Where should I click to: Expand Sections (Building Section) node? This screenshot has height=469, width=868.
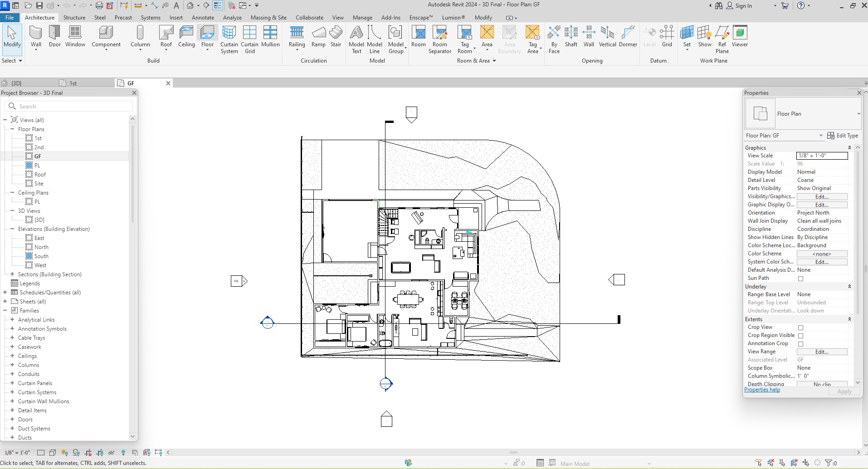[12, 274]
